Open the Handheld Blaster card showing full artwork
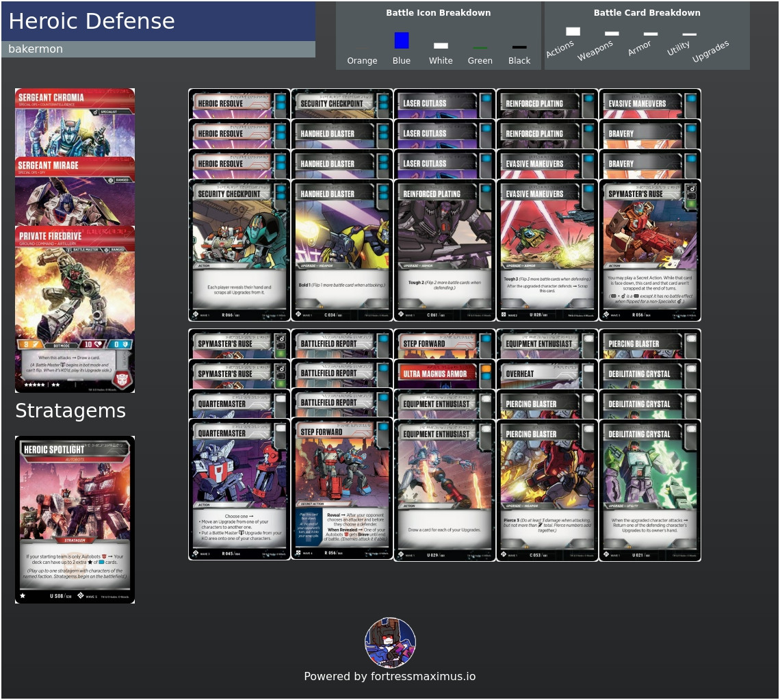The image size is (780, 700). [341, 250]
